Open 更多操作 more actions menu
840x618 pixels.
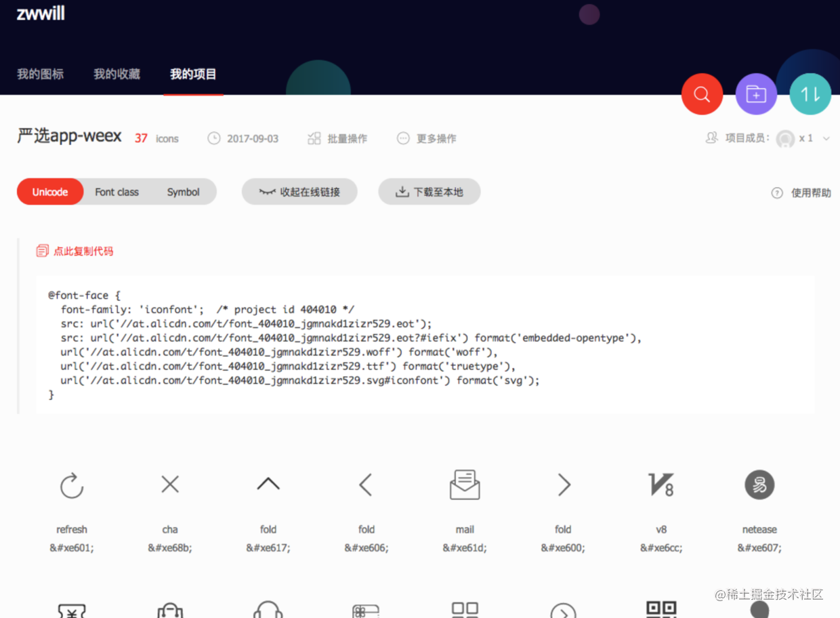(x=427, y=138)
